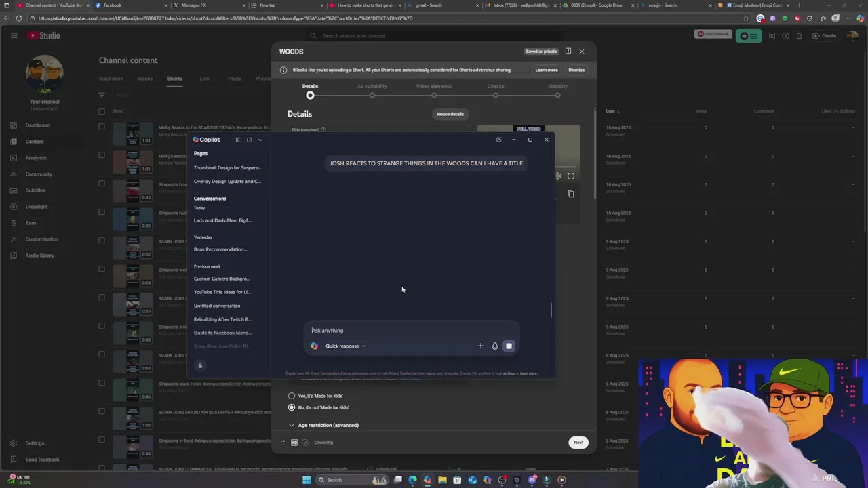Check the Simpsons vr food row checkbox
Image resolution: width=868 pixels, height=488 pixels.
tap(102, 439)
